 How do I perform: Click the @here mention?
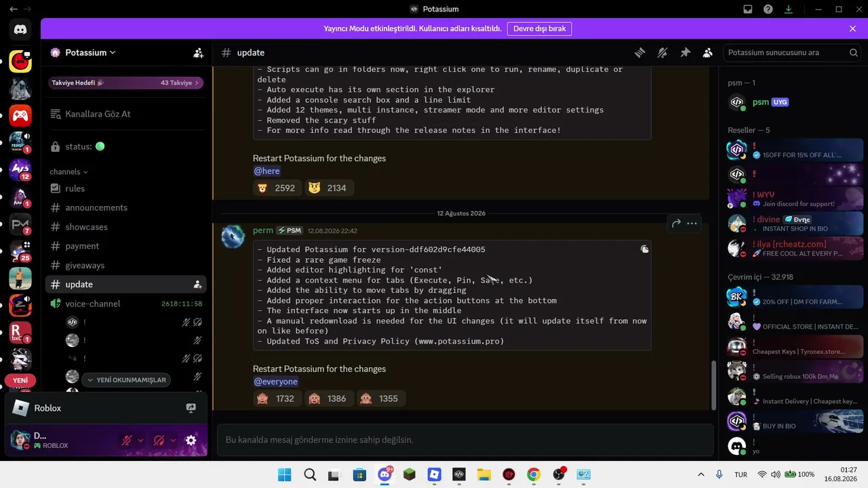tap(267, 171)
